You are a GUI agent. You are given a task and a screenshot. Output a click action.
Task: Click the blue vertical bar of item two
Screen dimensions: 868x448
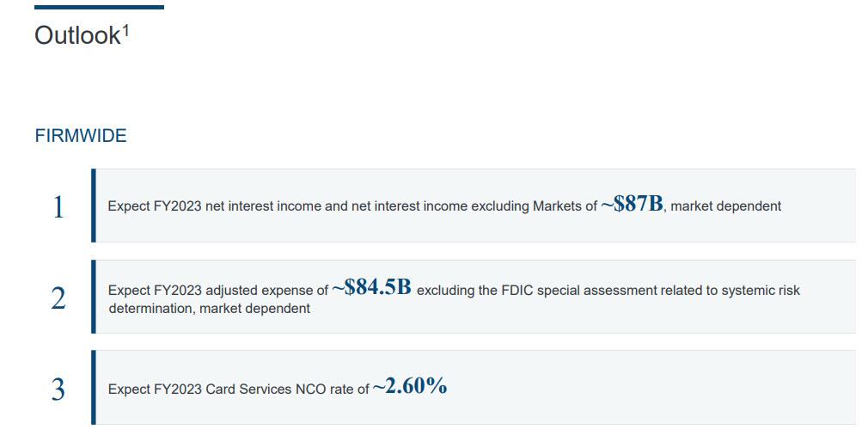(94, 297)
